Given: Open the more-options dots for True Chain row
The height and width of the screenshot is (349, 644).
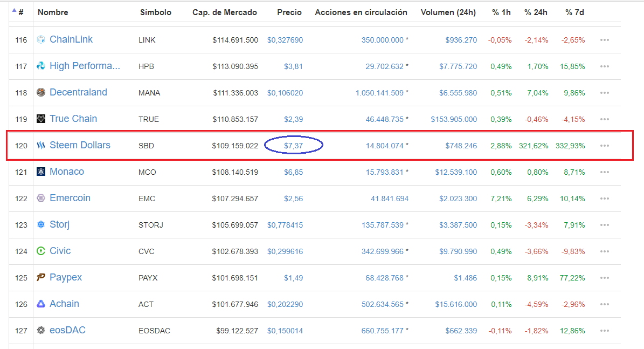Looking at the screenshot, I should point(605,119).
